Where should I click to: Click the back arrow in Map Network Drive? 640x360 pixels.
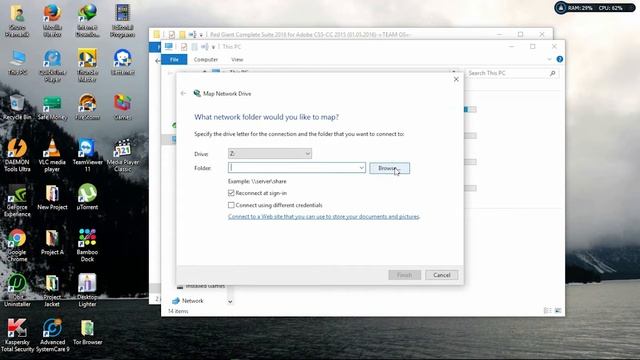click(x=183, y=93)
